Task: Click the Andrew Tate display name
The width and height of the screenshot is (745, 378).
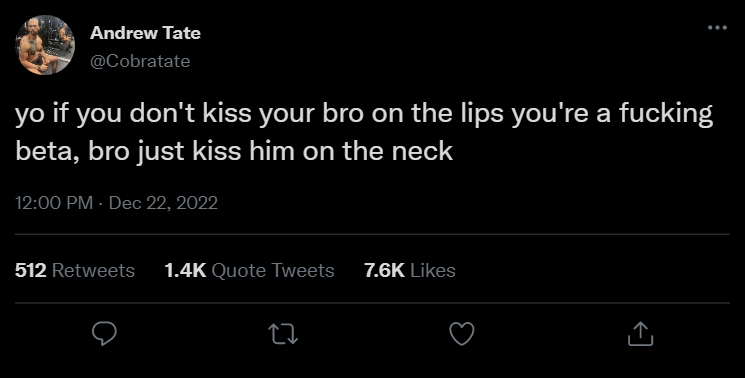Action: click(x=145, y=33)
